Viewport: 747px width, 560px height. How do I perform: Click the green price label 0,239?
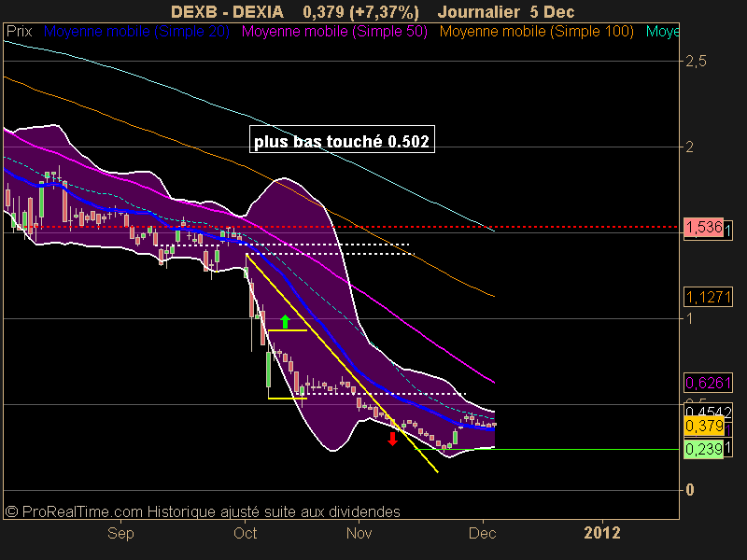[704, 449]
